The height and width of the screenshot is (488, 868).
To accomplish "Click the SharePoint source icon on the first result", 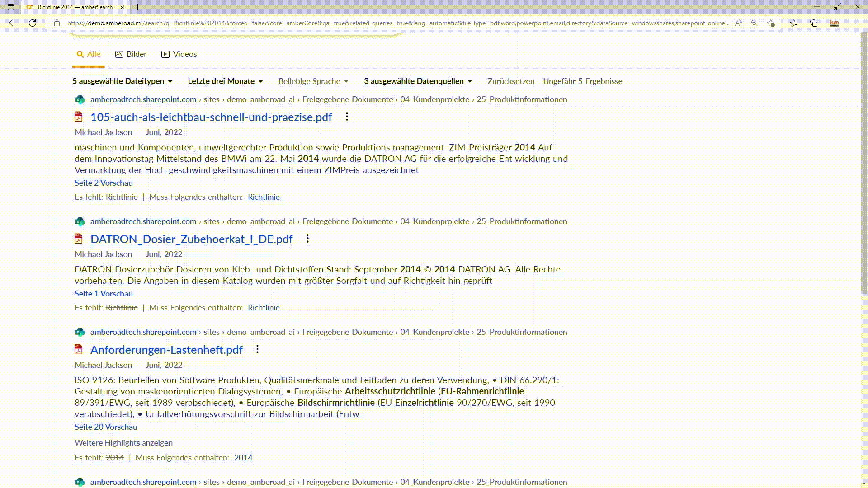I will point(80,99).
